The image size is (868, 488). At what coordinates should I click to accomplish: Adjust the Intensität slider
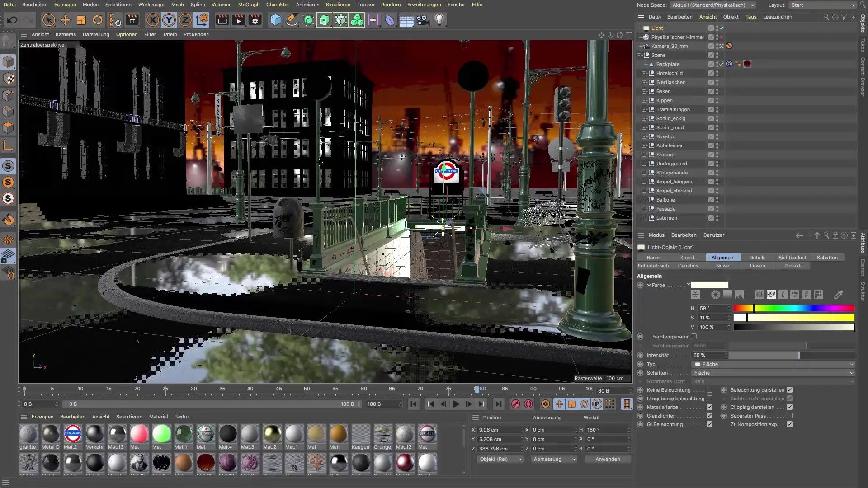[x=792, y=356]
